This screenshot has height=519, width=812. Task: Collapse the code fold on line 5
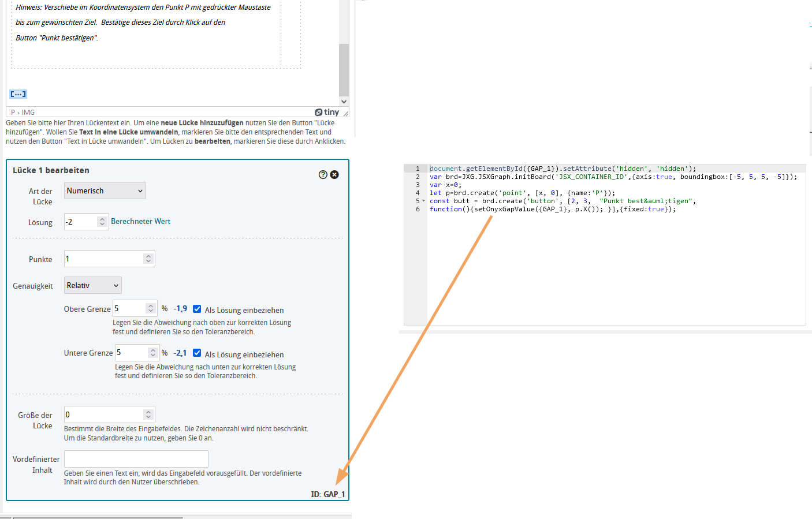423,201
